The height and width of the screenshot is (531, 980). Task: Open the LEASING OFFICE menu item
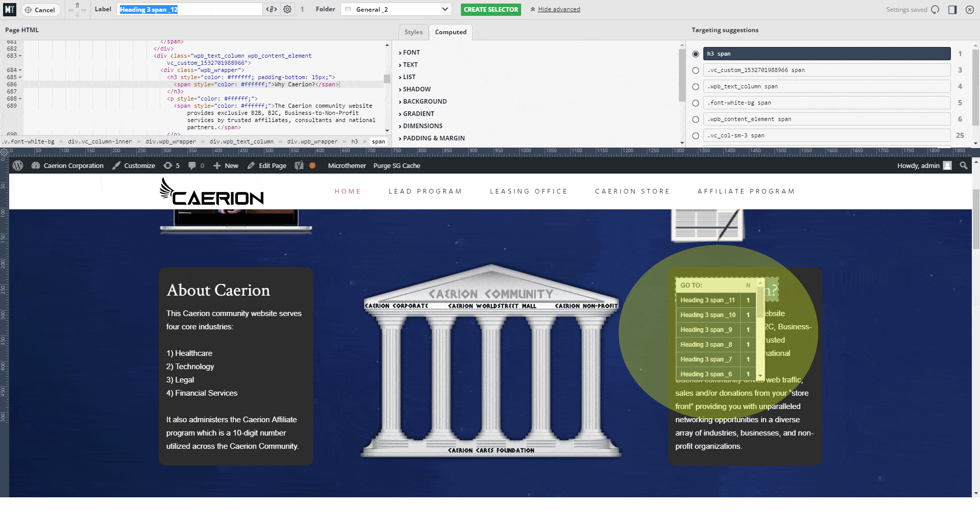click(x=528, y=191)
